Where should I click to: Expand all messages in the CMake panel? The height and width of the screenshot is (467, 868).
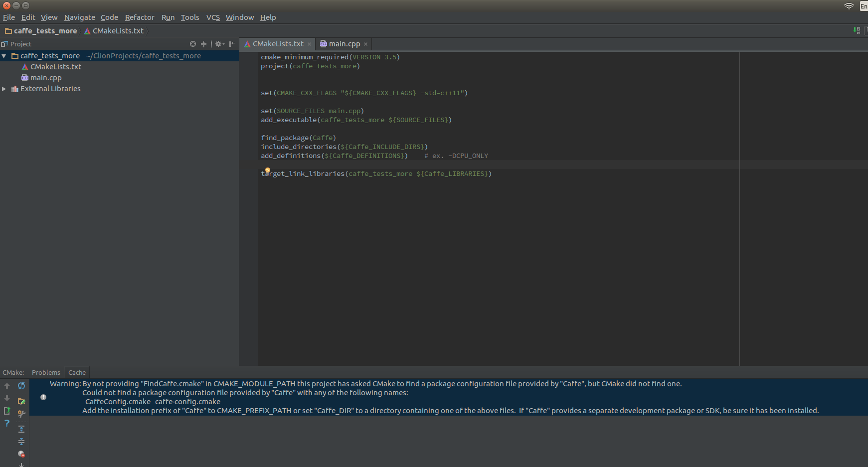coord(21,429)
